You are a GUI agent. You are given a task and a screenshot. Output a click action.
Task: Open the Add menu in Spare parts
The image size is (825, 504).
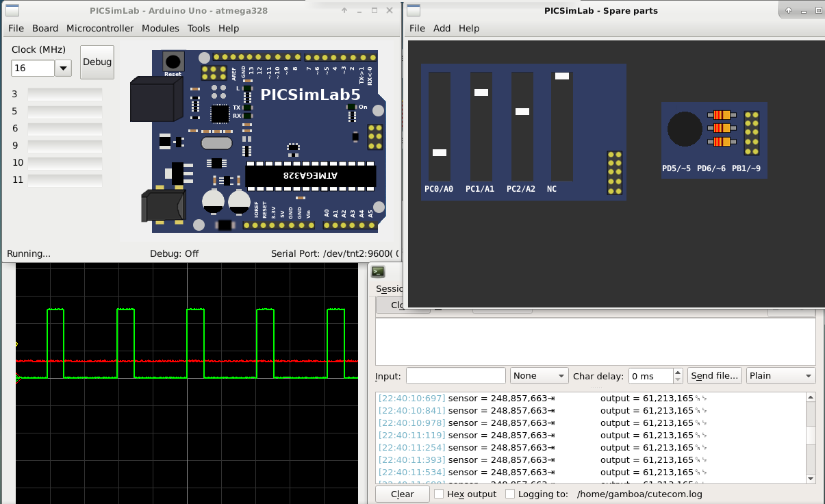(x=442, y=28)
